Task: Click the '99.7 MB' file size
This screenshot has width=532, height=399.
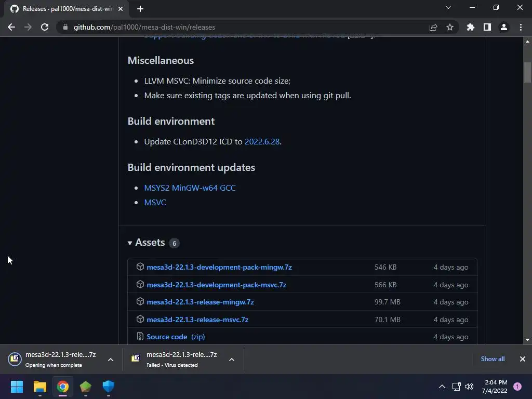Action: point(388,302)
